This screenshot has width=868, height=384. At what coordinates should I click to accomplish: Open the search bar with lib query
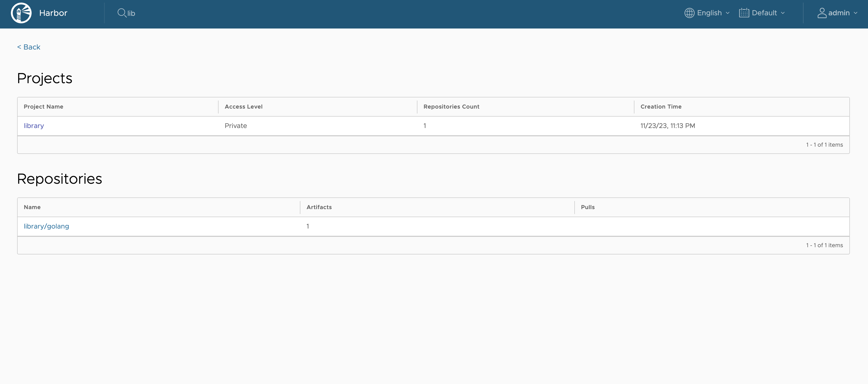(127, 12)
